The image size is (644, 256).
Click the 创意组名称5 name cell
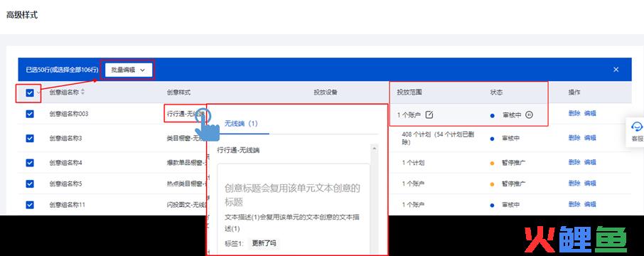click(65, 183)
